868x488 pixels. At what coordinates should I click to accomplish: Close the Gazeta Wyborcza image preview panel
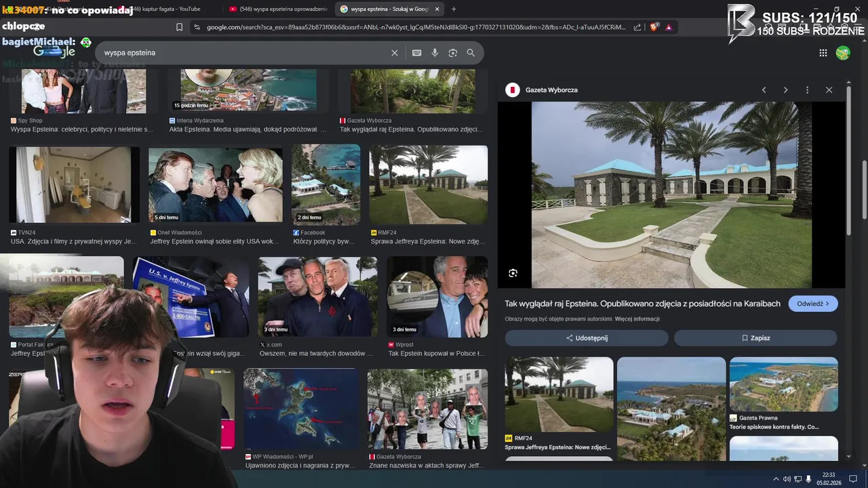[829, 90]
